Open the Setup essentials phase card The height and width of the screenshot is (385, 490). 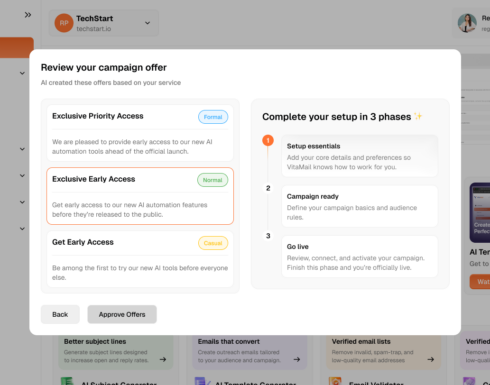tap(360, 156)
